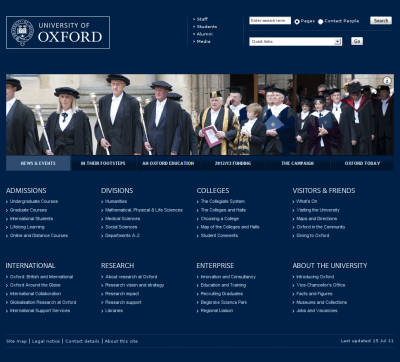Viewport: 400px width, 362px height.
Task: Open About this site footer link
Action: 121,341
